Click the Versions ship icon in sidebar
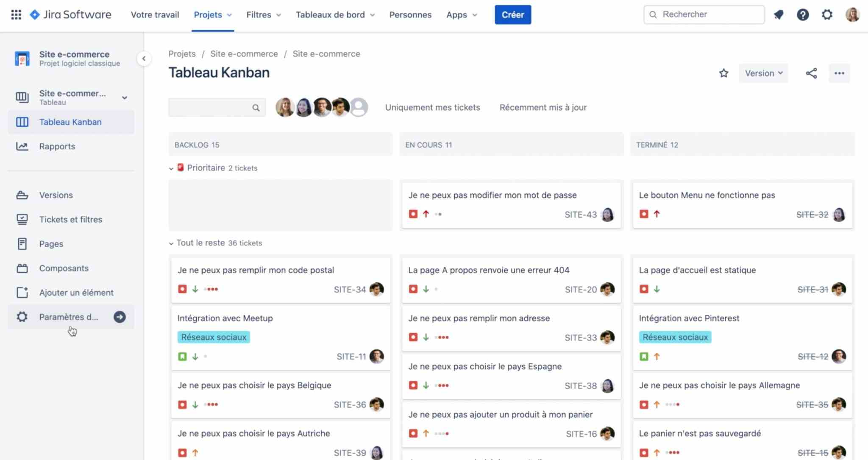The width and height of the screenshot is (868, 460). (22, 195)
